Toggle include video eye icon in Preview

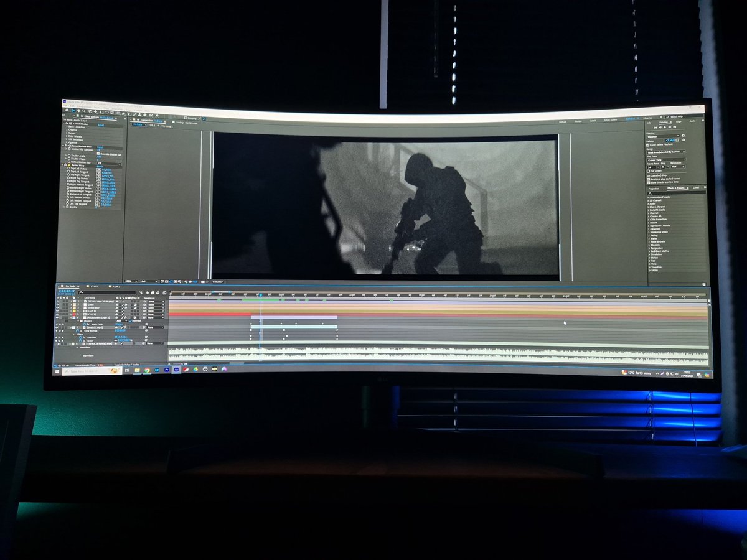coord(667,140)
